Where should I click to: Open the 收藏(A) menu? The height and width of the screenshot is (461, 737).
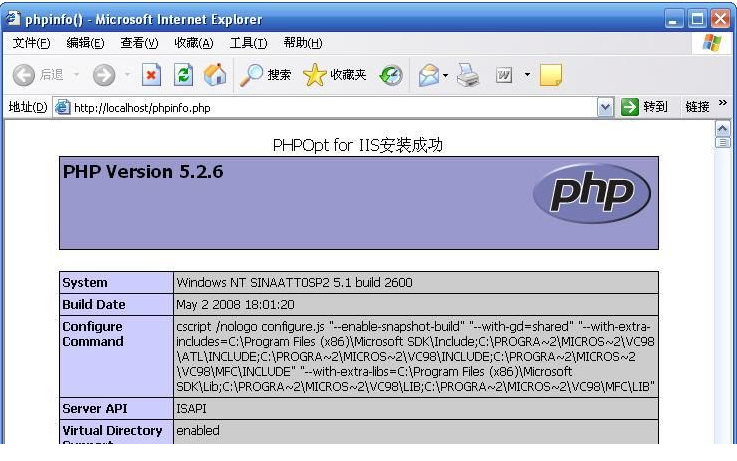(x=194, y=43)
